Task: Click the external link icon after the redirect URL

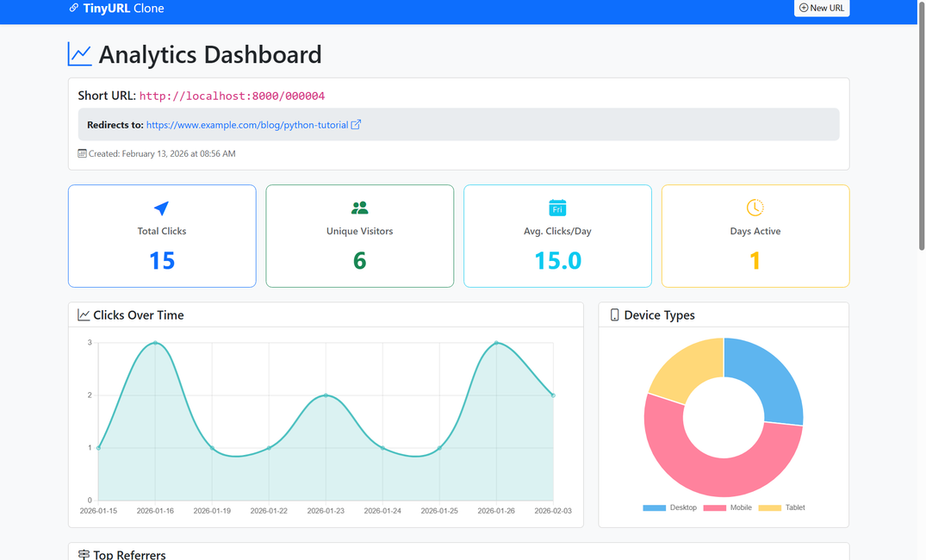Action: (356, 125)
